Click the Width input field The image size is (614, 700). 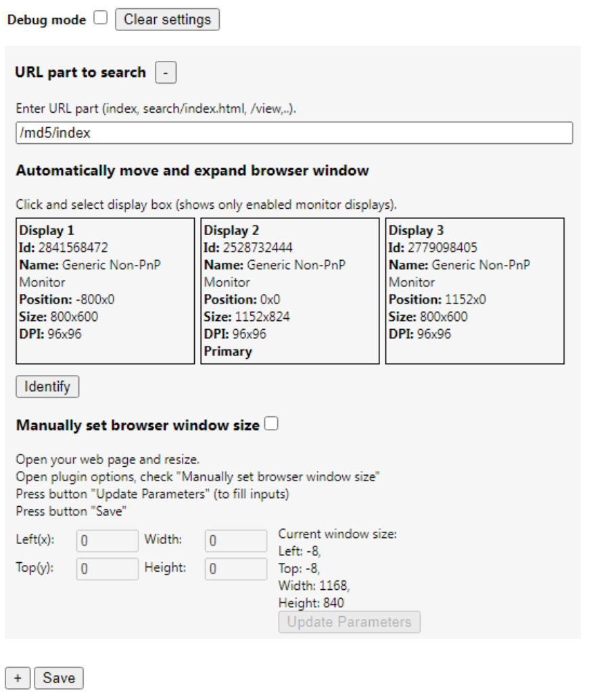(x=236, y=541)
